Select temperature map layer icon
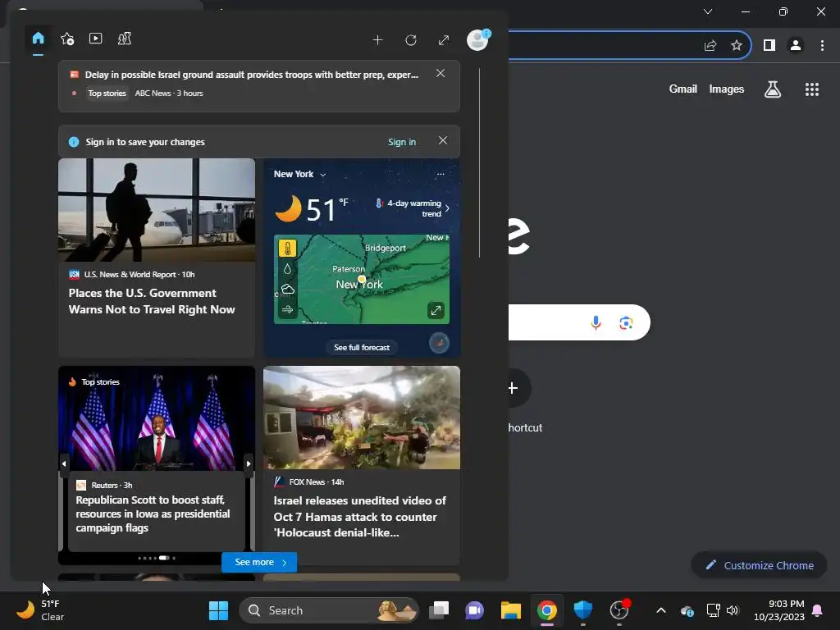Image resolution: width=840 pixels, height=630 pixels. tap(288, 249)
